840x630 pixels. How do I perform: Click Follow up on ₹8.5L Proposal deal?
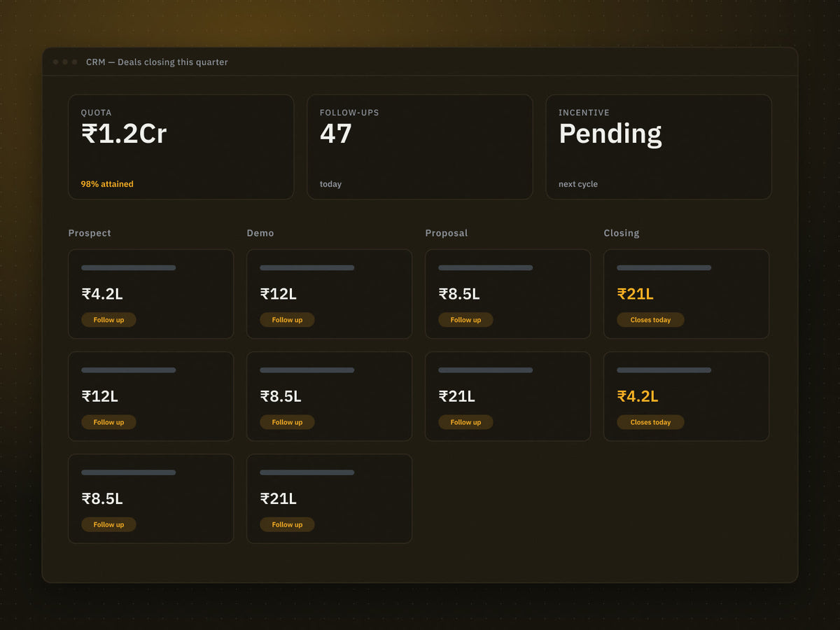[465, 320]
